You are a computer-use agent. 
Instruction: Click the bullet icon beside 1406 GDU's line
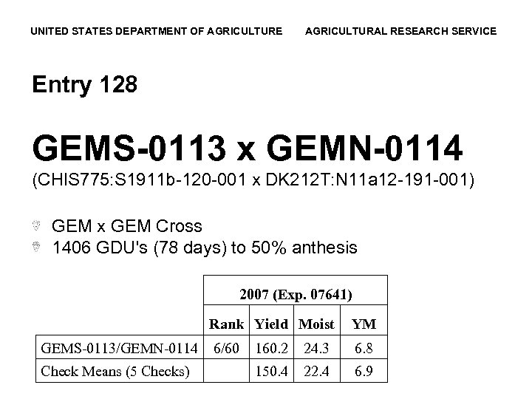coord(37,247)
